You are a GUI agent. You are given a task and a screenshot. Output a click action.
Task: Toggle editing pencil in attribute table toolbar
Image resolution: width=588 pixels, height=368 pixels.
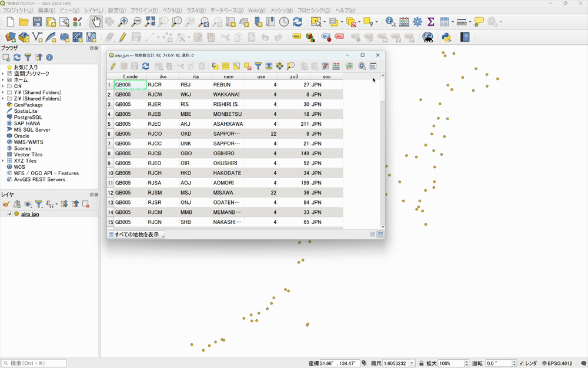coord(113,66)
